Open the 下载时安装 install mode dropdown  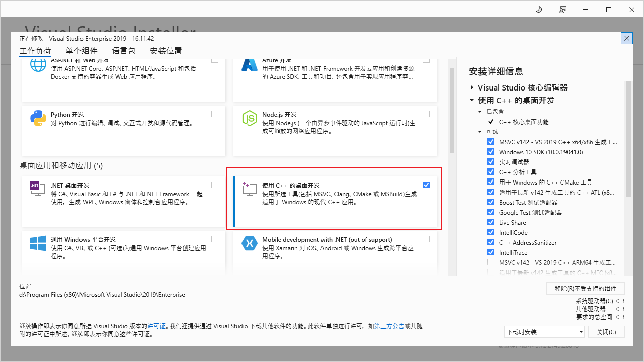[544, 332]
